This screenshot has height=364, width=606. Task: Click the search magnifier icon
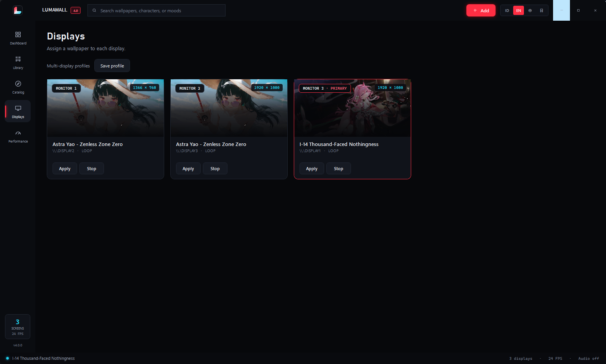point(94,10)
